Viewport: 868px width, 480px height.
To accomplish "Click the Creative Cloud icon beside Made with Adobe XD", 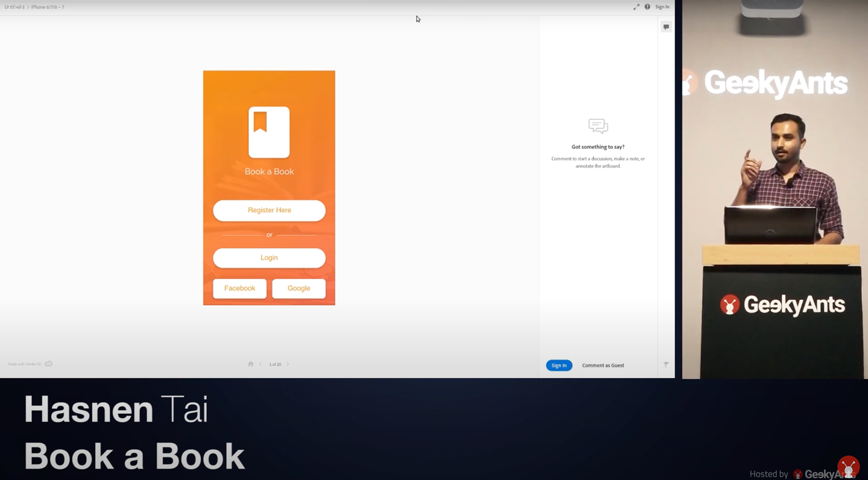I will [49, 364].
